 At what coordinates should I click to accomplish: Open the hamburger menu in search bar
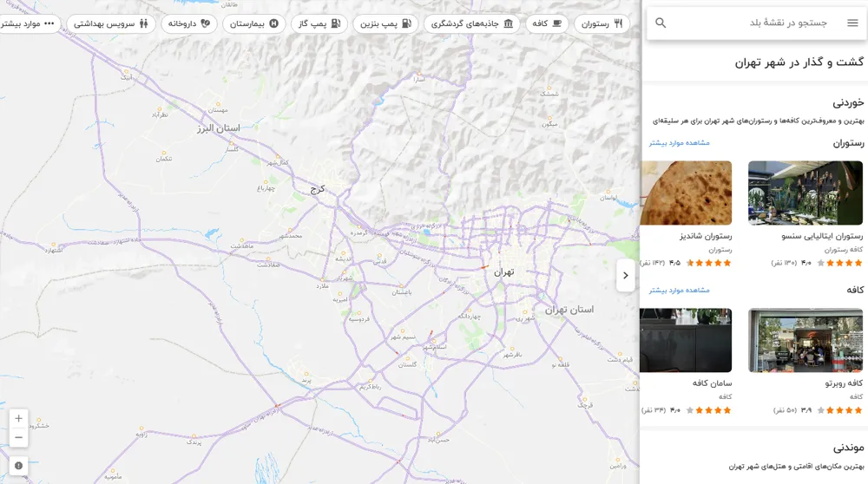(852, 23)
